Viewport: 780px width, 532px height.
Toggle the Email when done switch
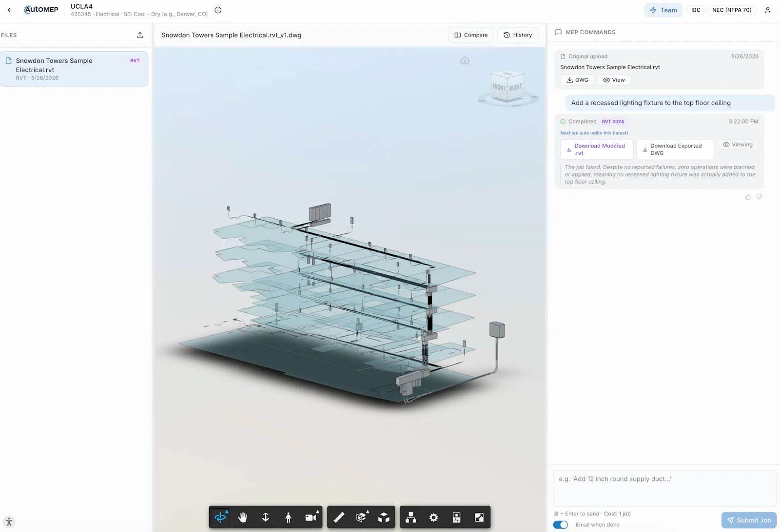(561, 525)
